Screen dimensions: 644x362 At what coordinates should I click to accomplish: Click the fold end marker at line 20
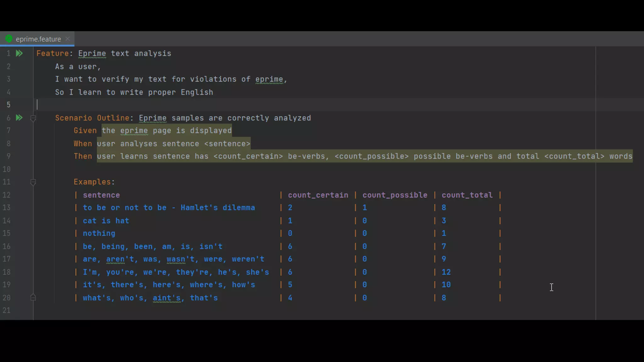(33, 297)
